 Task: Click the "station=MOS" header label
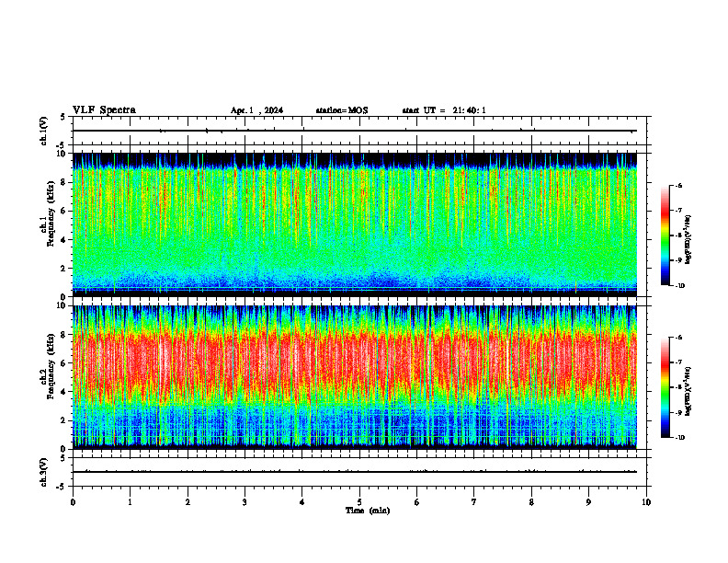pyautogui.click(x=342, y=110)
